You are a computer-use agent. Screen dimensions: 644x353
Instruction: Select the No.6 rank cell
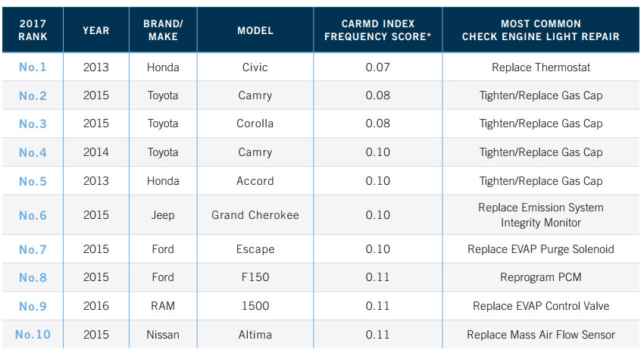coord(33,215)
